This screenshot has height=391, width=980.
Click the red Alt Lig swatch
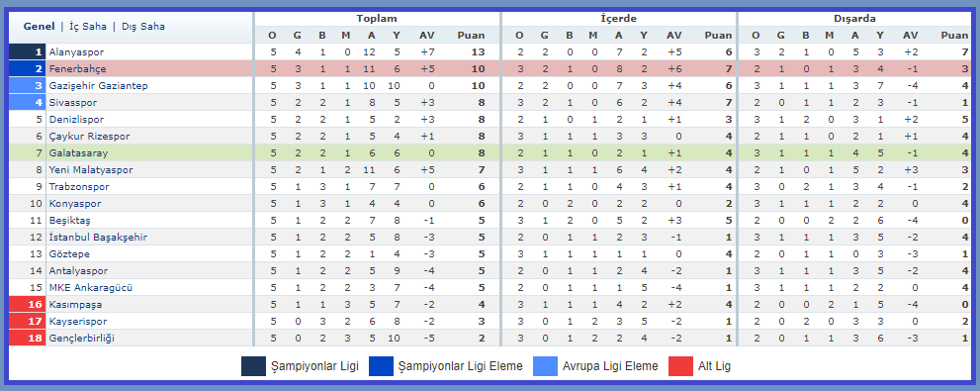[680, 366]
